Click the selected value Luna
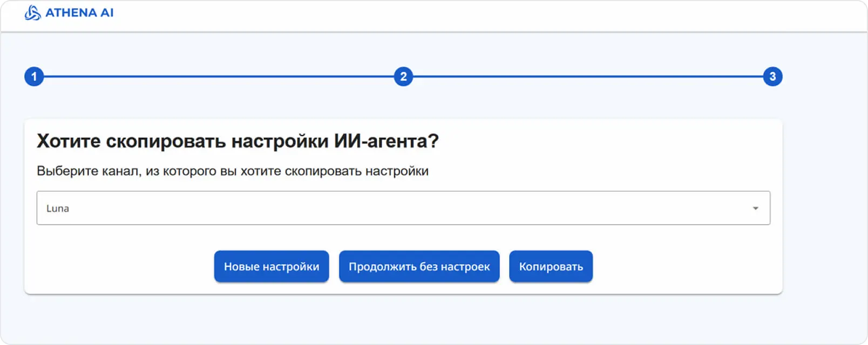Image resolution: width=868 pixels, height=345 pixels. 58,209
